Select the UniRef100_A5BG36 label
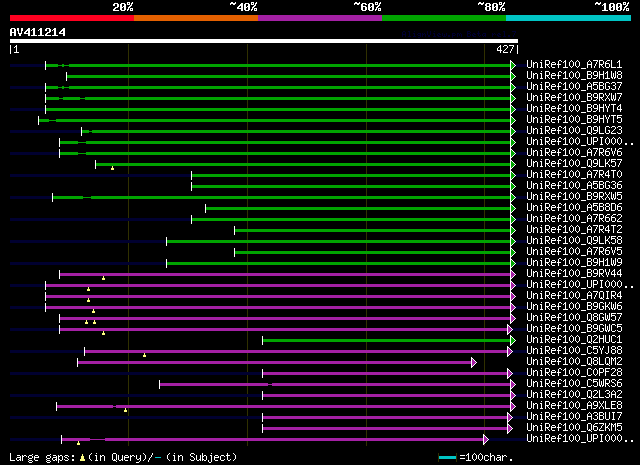The width and height of the screenshot is (640, 465). point(574,186)
